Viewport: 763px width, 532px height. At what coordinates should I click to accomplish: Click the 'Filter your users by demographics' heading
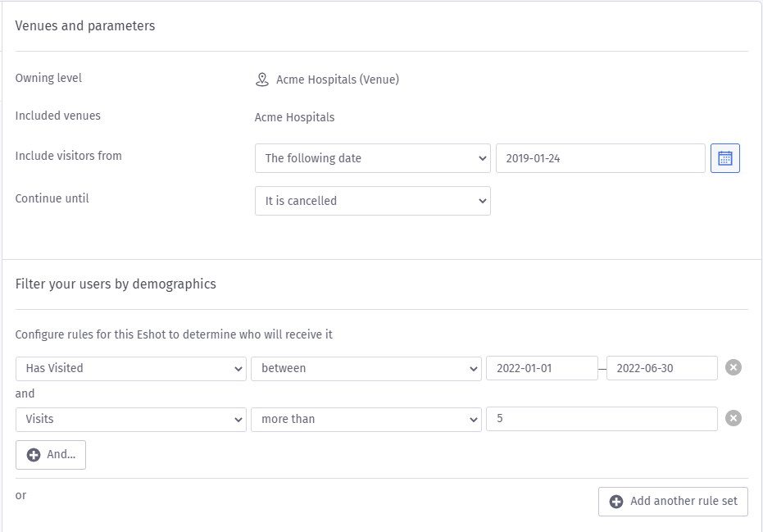point(116,284)
